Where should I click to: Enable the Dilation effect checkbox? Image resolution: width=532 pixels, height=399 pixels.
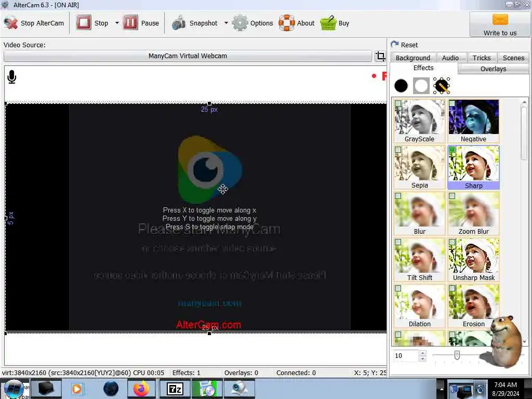click(398, 288)
